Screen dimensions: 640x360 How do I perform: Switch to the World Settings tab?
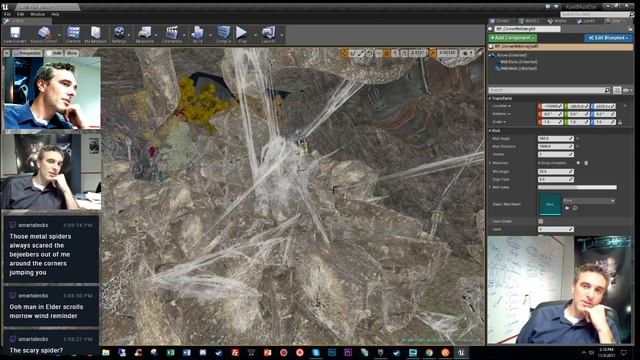pyautogui.click(x=529, y=21)
